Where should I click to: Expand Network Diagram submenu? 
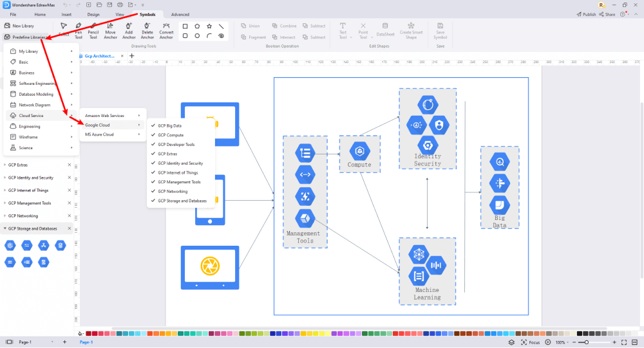pyautogui.click(x=41, y=105)
